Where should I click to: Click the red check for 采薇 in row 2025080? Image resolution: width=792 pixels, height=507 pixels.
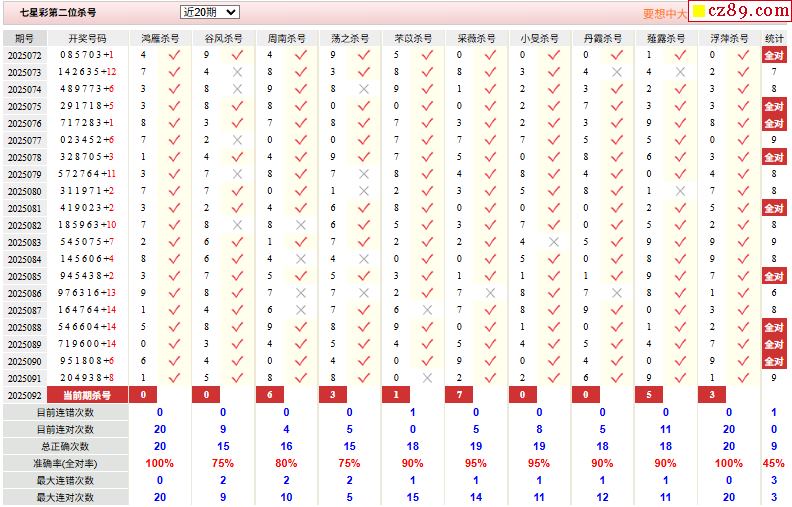490,191
